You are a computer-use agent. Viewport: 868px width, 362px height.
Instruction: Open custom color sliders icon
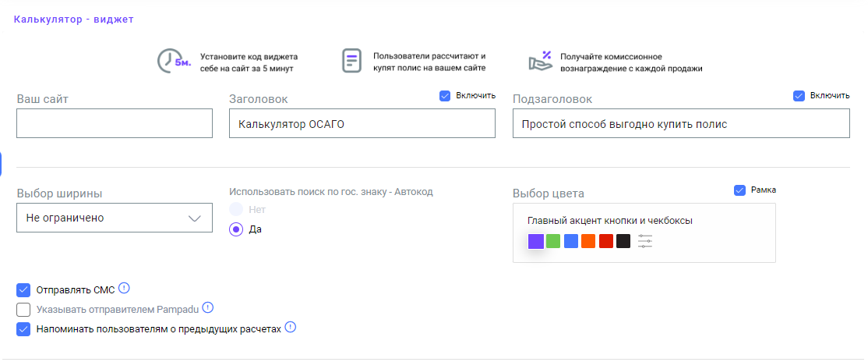pos(645,241)
